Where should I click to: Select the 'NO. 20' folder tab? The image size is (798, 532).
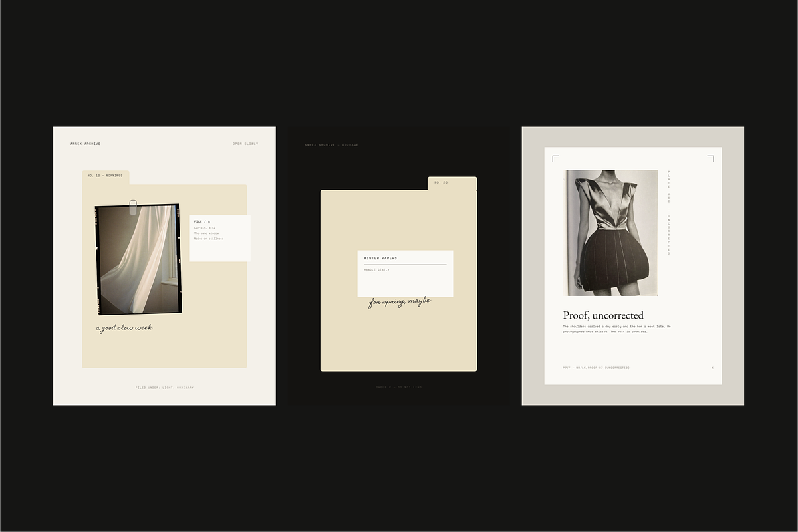click(x=452, y=182)
